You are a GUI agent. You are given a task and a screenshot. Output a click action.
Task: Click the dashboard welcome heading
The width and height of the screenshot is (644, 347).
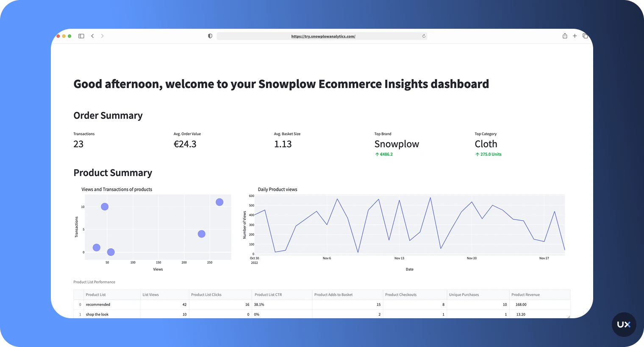pyautogui.click(x=281, y=84)
